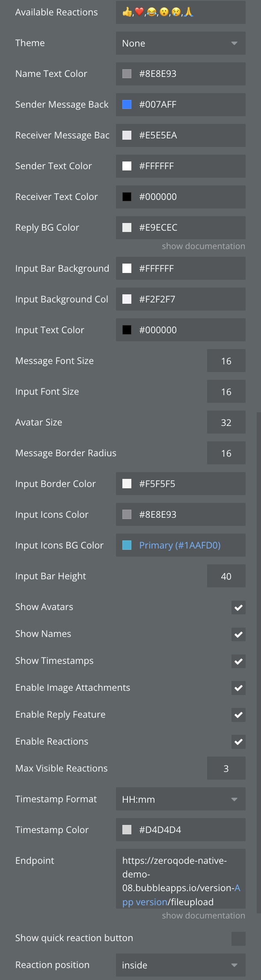Expand the Timestamp Format dropdown
This screenshot has height=980, width=261.
point(181,799)
